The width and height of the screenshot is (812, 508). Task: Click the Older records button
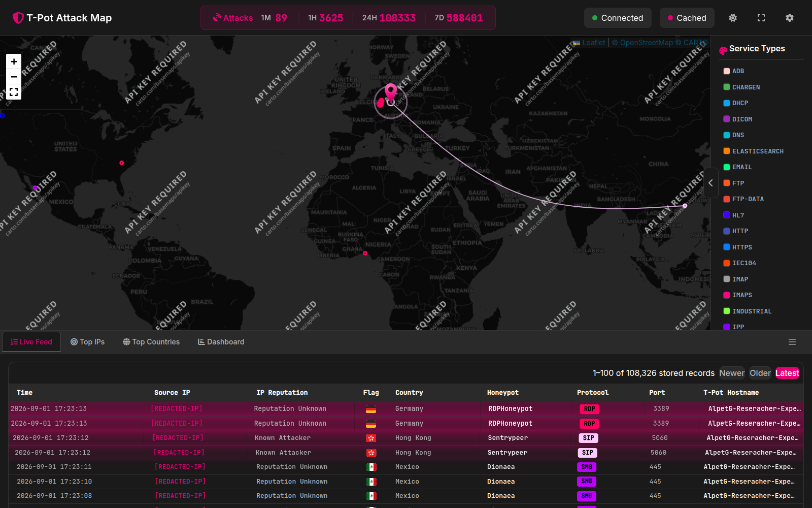(760, 373)
